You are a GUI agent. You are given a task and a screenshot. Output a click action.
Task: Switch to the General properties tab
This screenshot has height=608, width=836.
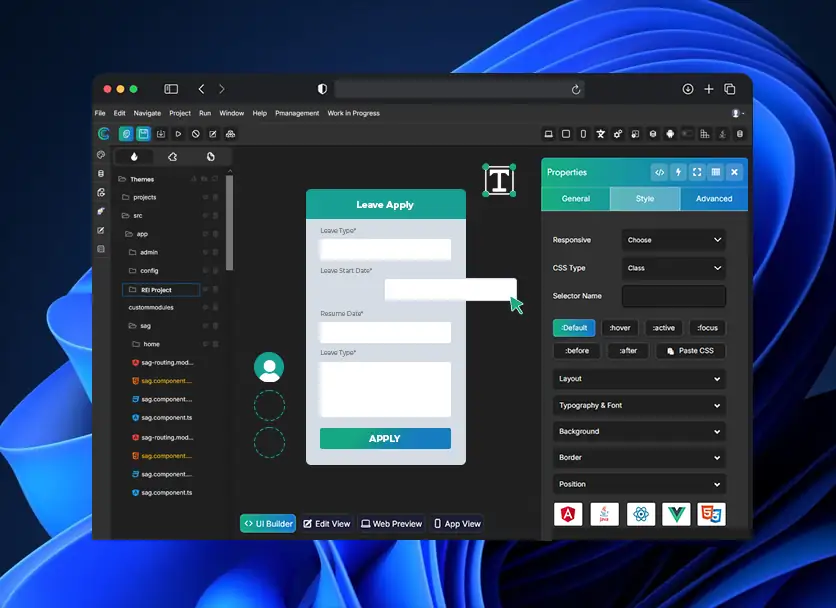click(x=576, y=198)
